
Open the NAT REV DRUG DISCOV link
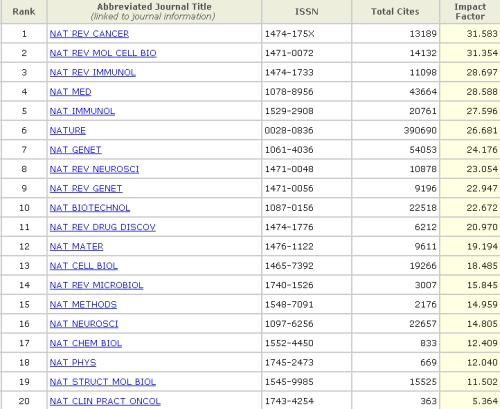pyautogui.click(x=103, y=227)
